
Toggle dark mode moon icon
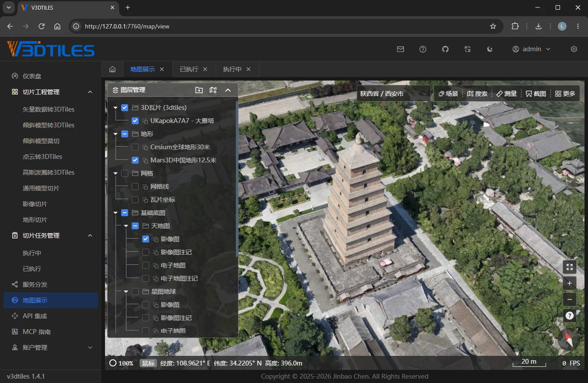tap(490, 49)
